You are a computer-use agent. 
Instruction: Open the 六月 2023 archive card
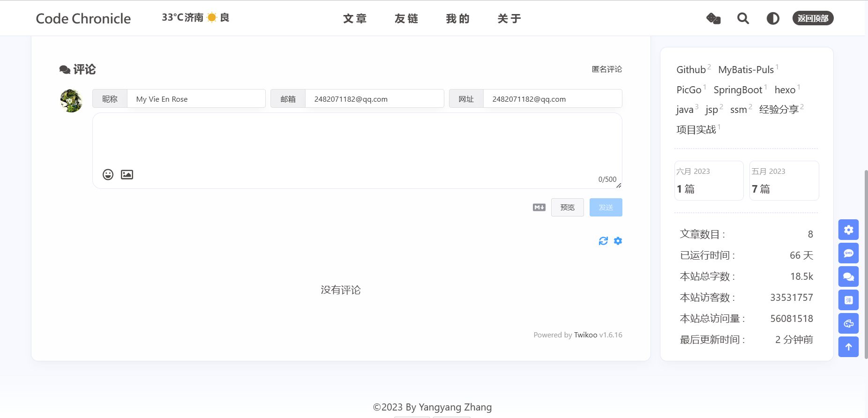point(709,180)
